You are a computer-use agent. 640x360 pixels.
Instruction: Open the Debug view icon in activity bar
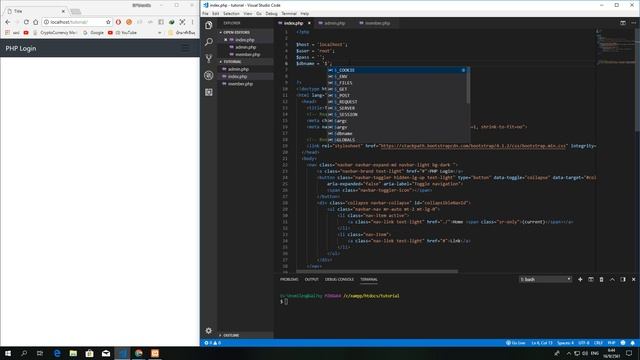pyautogui.click(x=209, y=76)
